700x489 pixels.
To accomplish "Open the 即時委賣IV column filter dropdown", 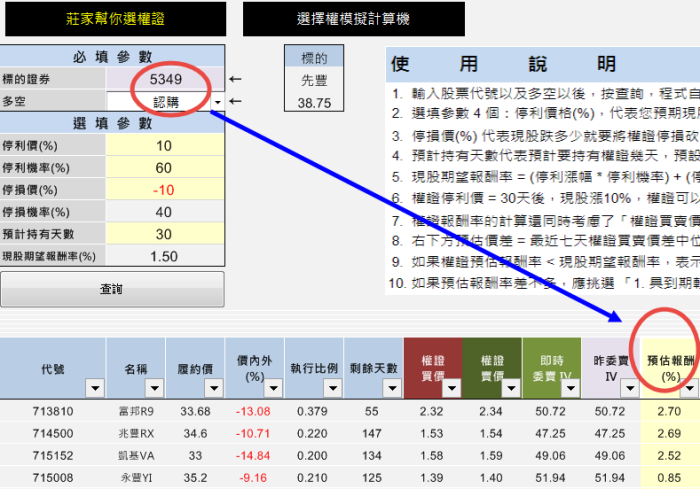I will [571, 388].
